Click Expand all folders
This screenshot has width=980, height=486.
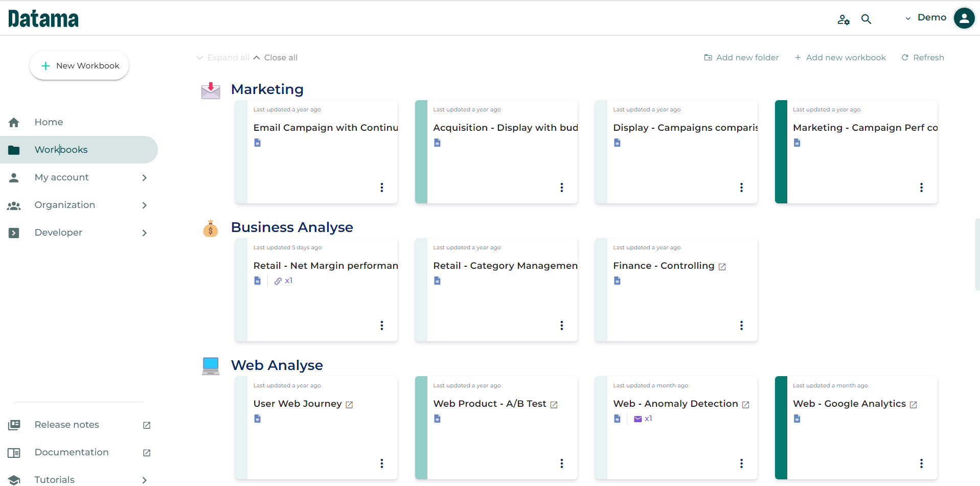pyautogui.click(x=223, y=58)
